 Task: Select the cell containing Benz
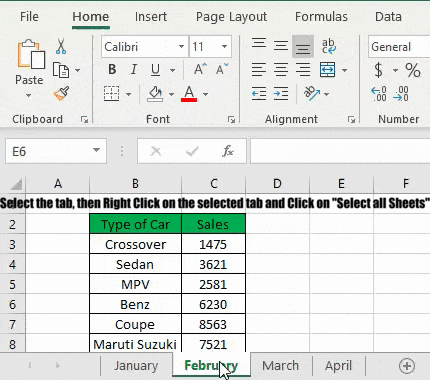[x=135, y=304]
